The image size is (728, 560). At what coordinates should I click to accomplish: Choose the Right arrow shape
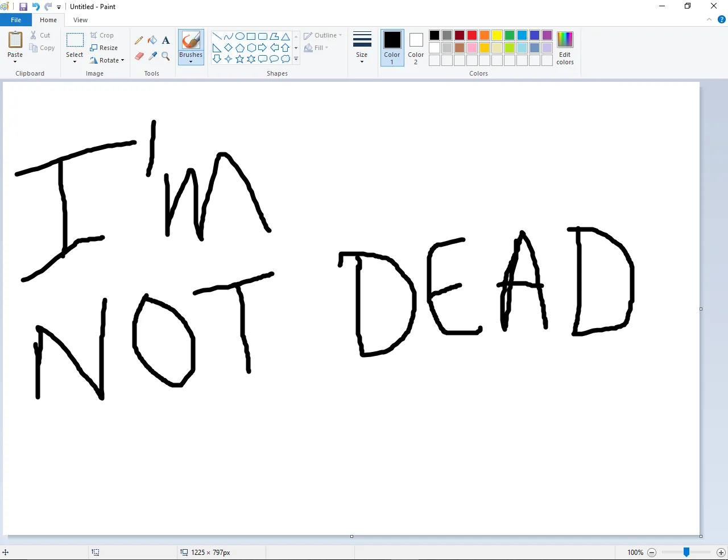[x=263, y=48]
